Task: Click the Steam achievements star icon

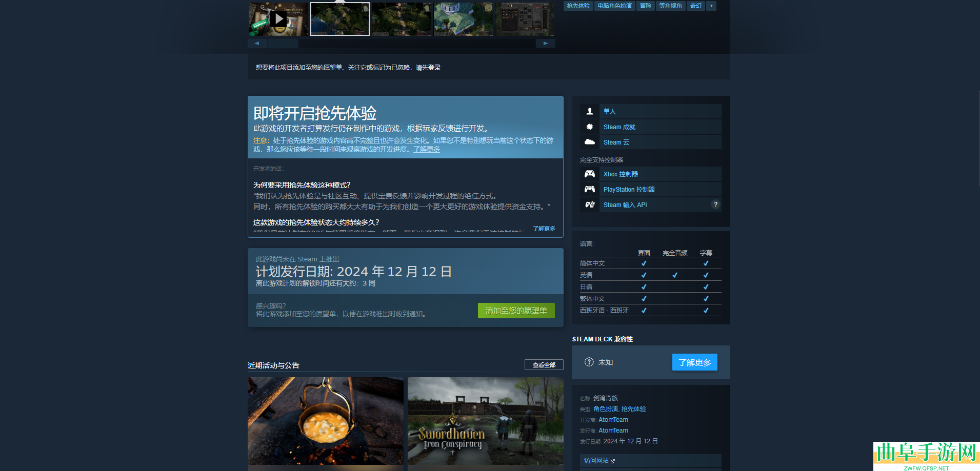Action: click(x=590, y=127)
